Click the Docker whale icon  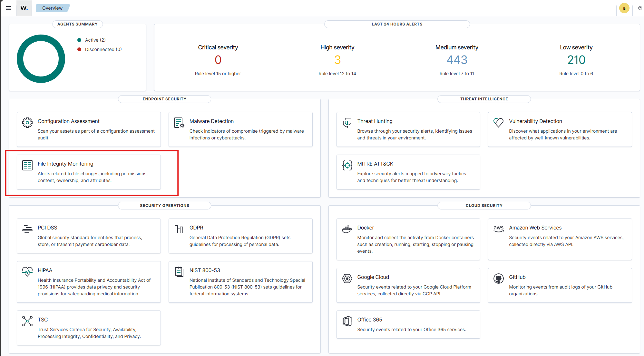347,229
